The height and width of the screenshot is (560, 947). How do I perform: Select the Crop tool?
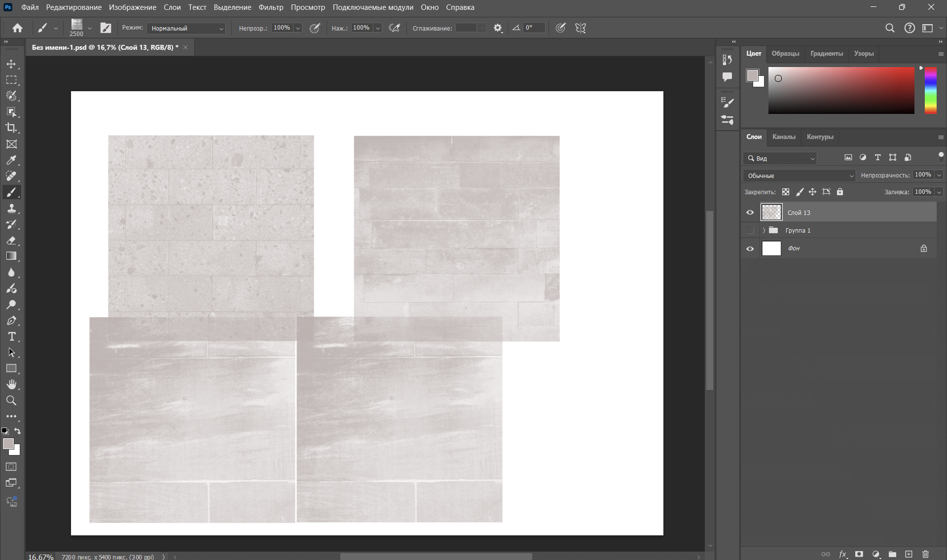12,128
